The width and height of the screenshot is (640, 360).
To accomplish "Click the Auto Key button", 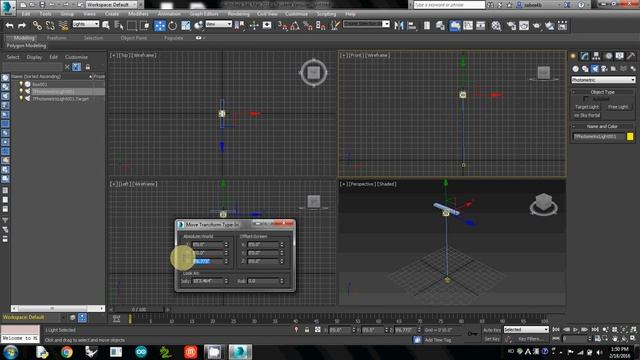I will (491, 330).
